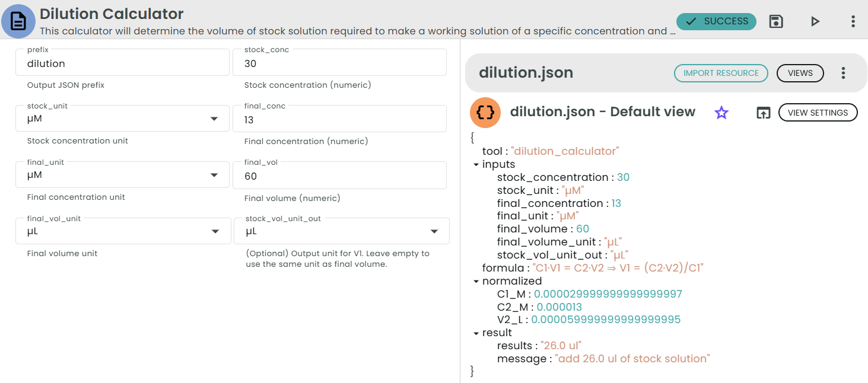
Task: Click the VIEW SETTINGS button
Action: (818, 113)
